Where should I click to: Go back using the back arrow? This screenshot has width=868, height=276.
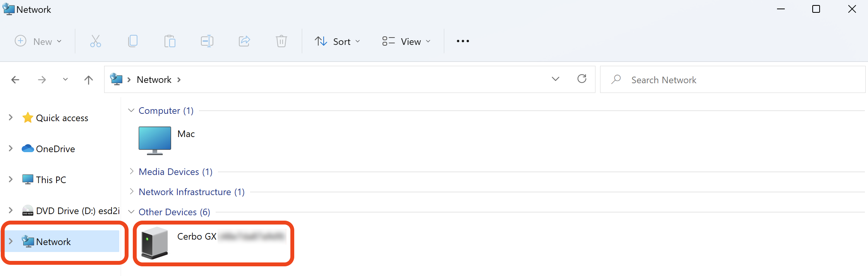pyautogui.click(x=15, y=80)
